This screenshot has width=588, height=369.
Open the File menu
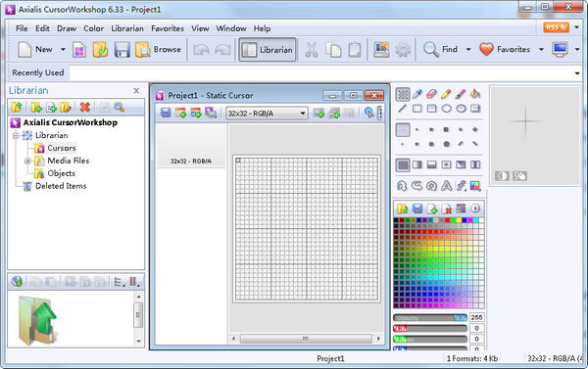(x=22, y=28)
